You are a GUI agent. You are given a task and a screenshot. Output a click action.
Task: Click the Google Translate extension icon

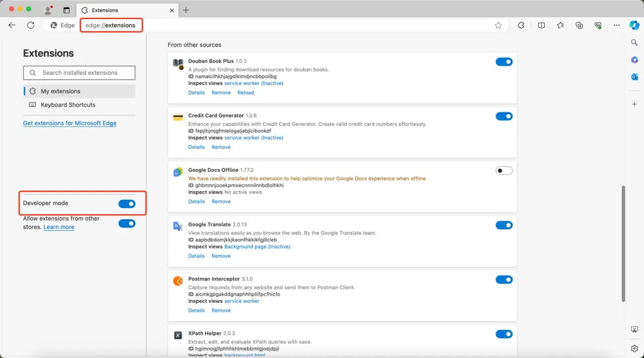[178, 226]
